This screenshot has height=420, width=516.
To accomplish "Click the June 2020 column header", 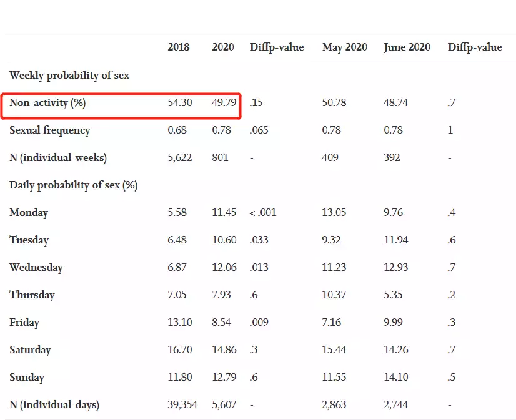I will pyautogui.click(x=407, y=47).
